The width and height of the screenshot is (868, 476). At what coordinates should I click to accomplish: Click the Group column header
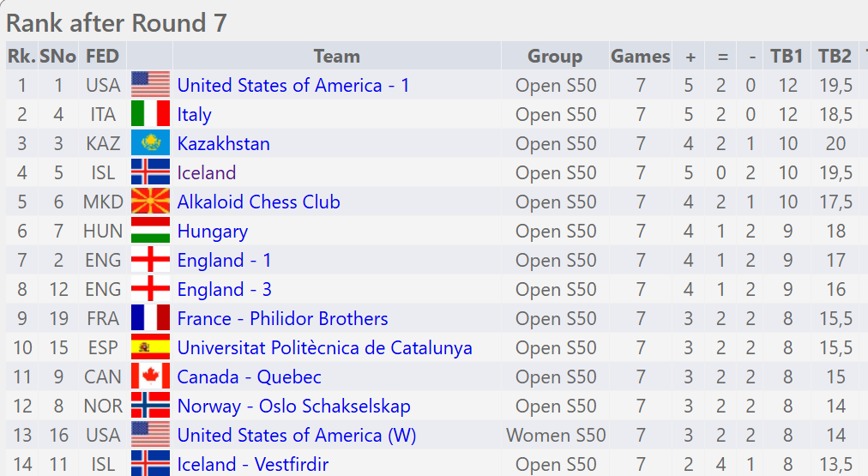(x=555, y=57)
